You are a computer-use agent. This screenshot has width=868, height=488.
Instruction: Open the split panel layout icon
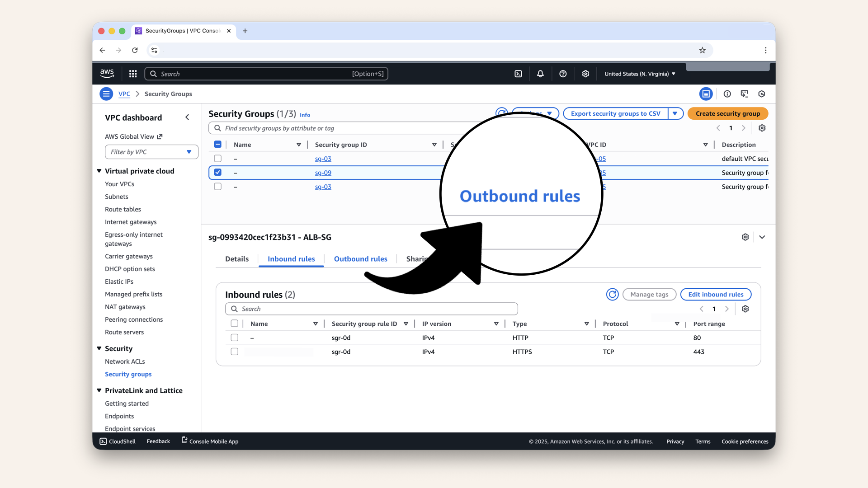706,94
